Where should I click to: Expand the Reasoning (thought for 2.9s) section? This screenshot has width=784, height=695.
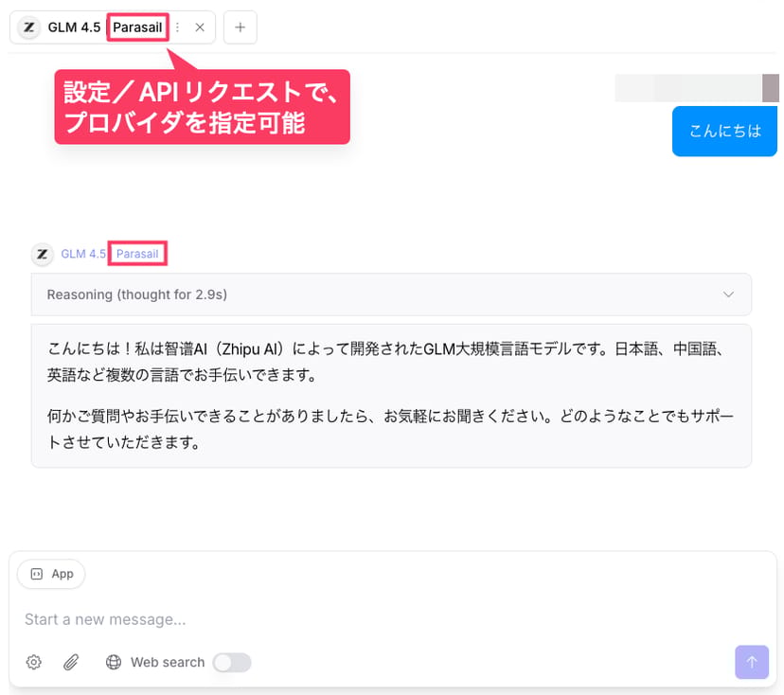pos(379,294)
